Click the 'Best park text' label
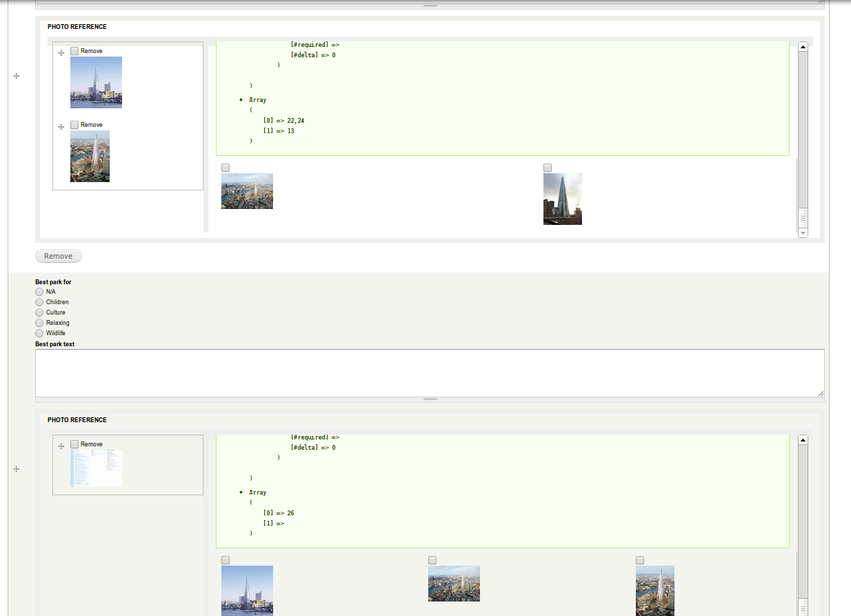 (x=54, y=344)
